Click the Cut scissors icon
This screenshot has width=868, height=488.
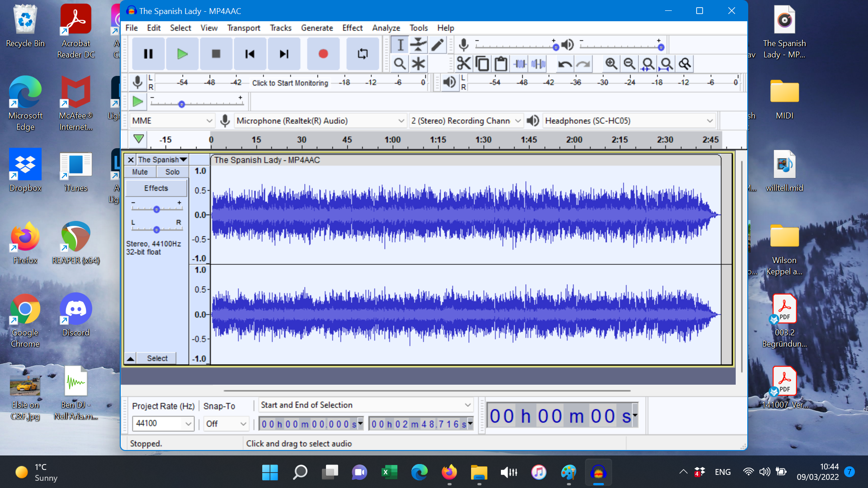point(463,64)
